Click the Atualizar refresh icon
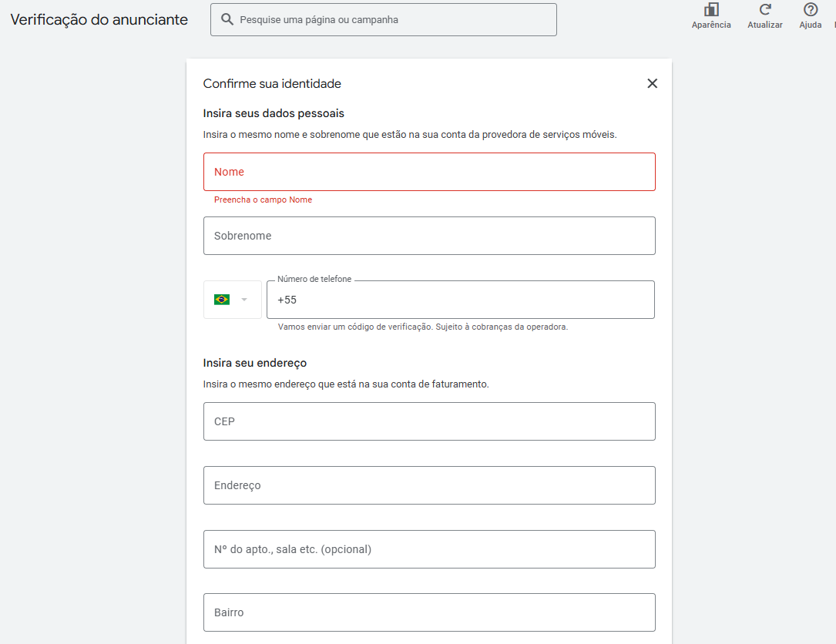The height and width of the screenshot is (644, 836). pos(765,10)
